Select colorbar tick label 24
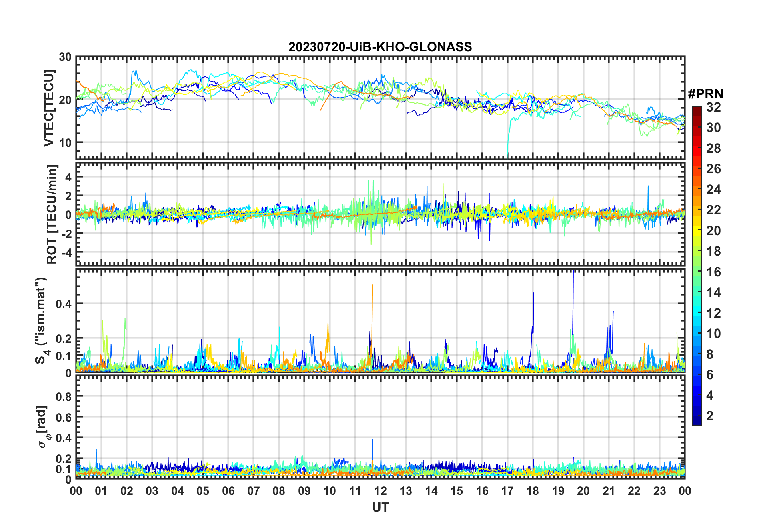The height and width of the screenshot is (532, 761). (713, 189)
